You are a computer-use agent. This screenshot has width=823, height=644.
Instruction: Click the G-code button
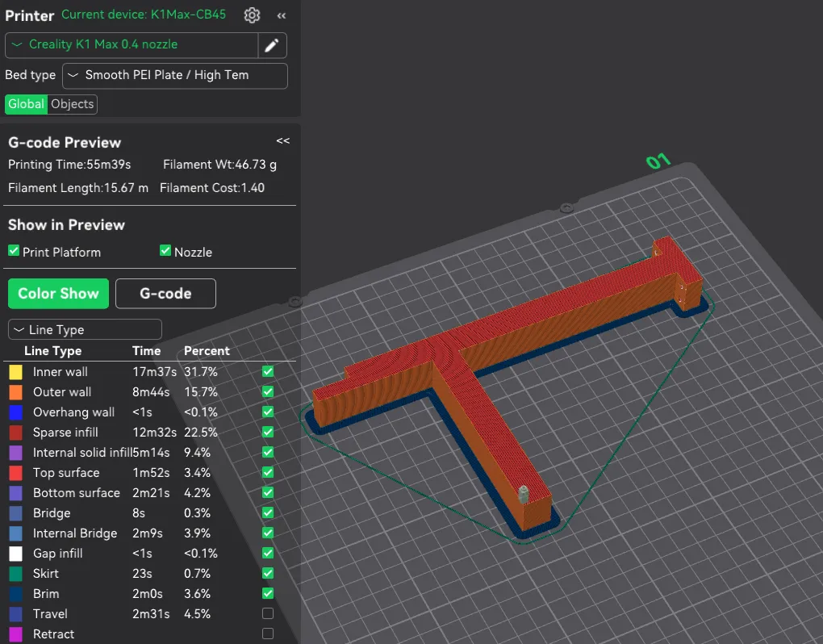point(165,294)
